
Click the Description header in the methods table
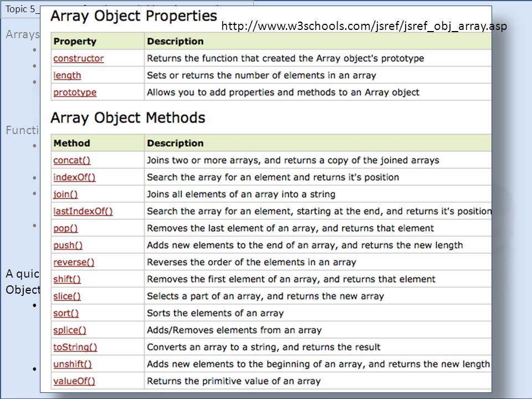click(x=176, y=143)
